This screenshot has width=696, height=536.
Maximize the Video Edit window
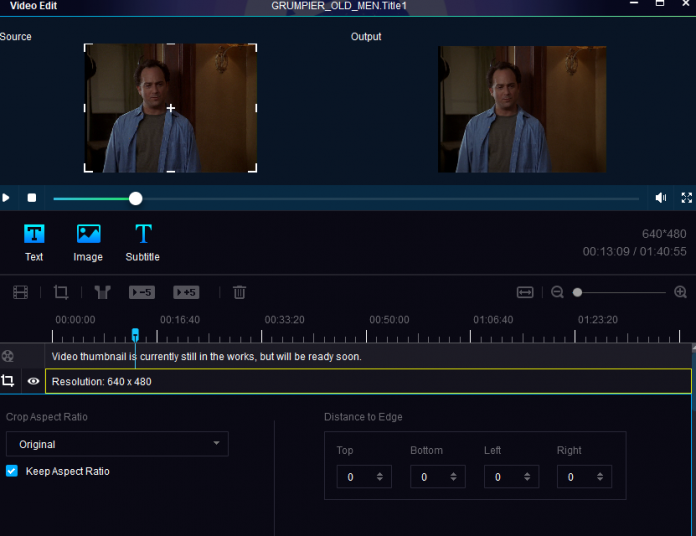(x=660, y=4)
